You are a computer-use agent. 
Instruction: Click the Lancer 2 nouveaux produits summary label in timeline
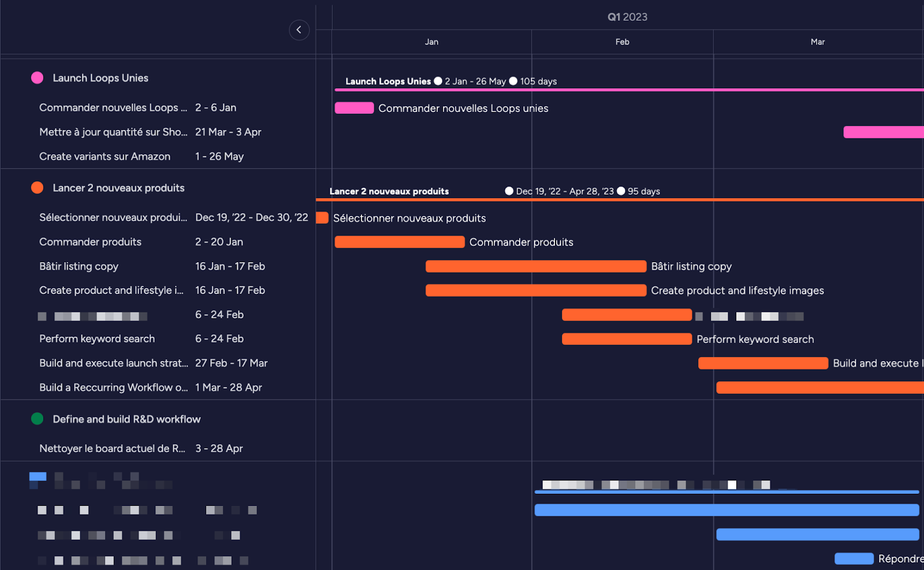point(389,191)
